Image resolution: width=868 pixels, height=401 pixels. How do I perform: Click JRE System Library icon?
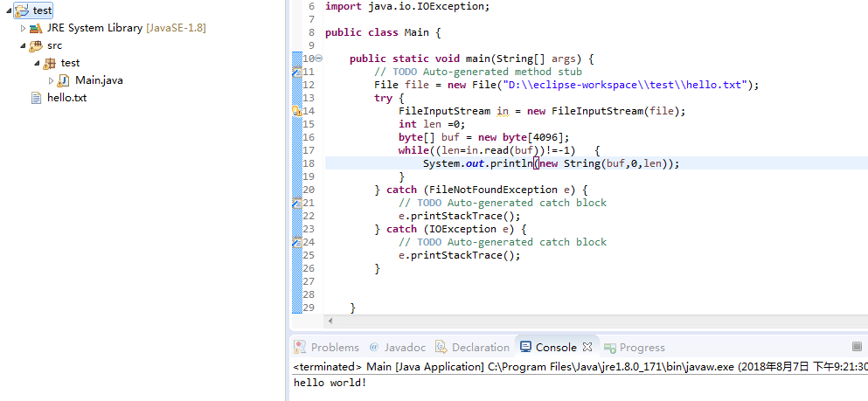(x=36, y=28)
